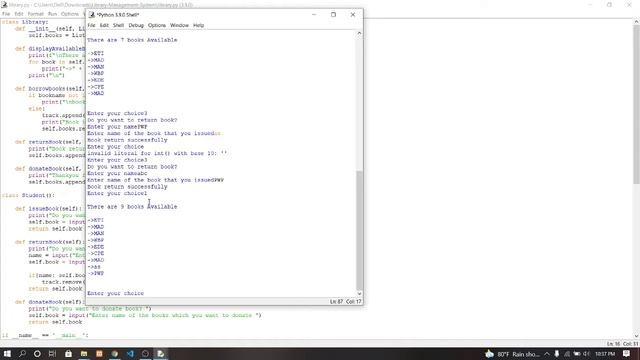Click 'There are 7 books Available' text
This screenshot has height=360, width=640.
[132, 40]
